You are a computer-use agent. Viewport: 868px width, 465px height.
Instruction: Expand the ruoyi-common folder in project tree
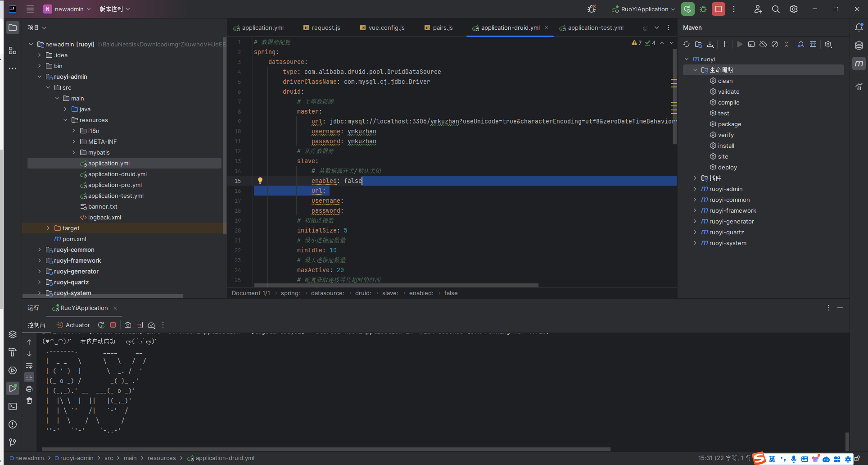[x=40, y=250]
